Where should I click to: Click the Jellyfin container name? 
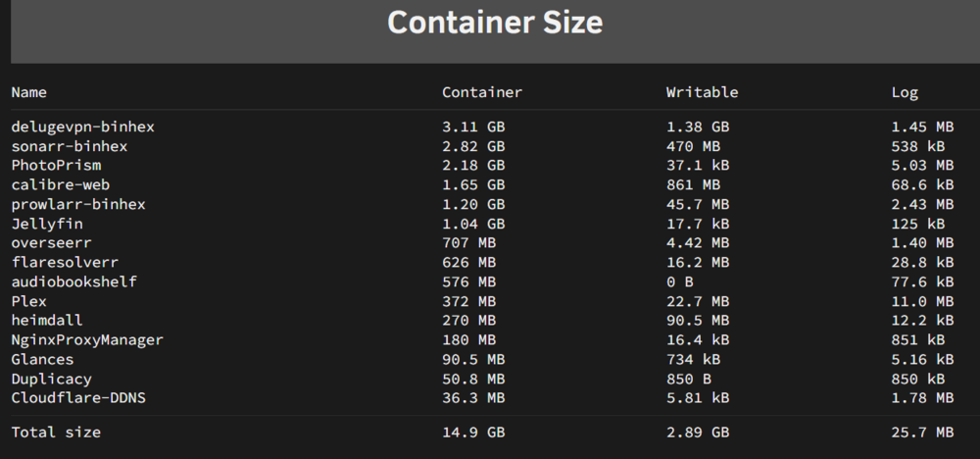click(x=47, y=224)
